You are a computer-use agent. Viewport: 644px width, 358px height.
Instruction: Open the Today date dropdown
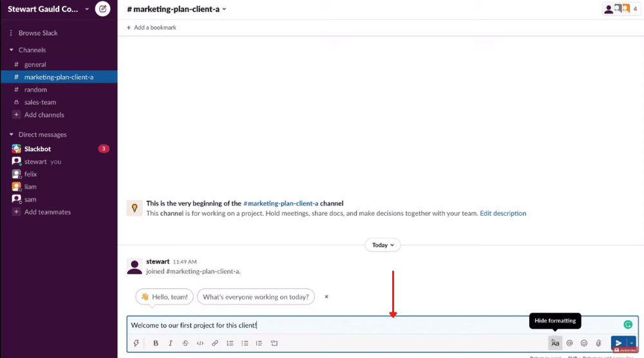pos(383,245)
